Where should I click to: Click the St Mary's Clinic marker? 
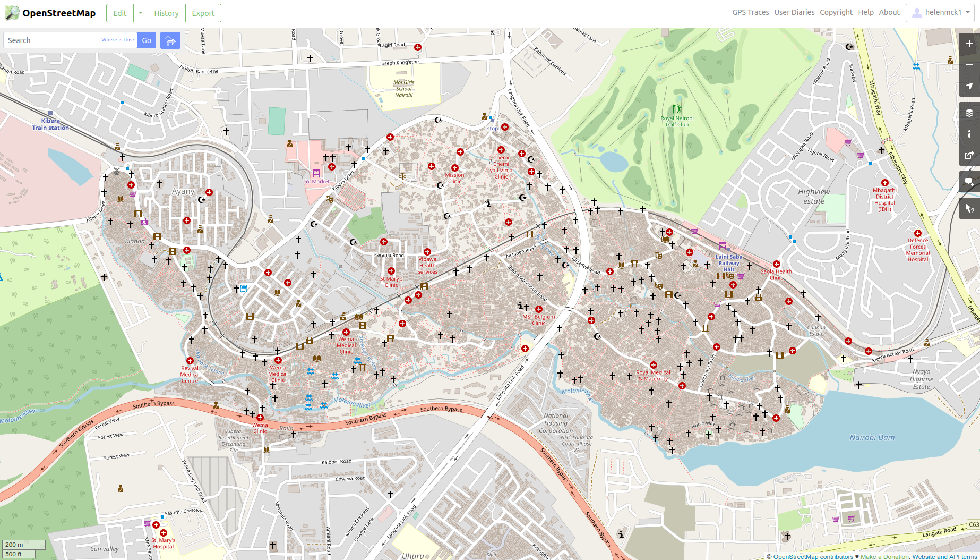point(391,271)
